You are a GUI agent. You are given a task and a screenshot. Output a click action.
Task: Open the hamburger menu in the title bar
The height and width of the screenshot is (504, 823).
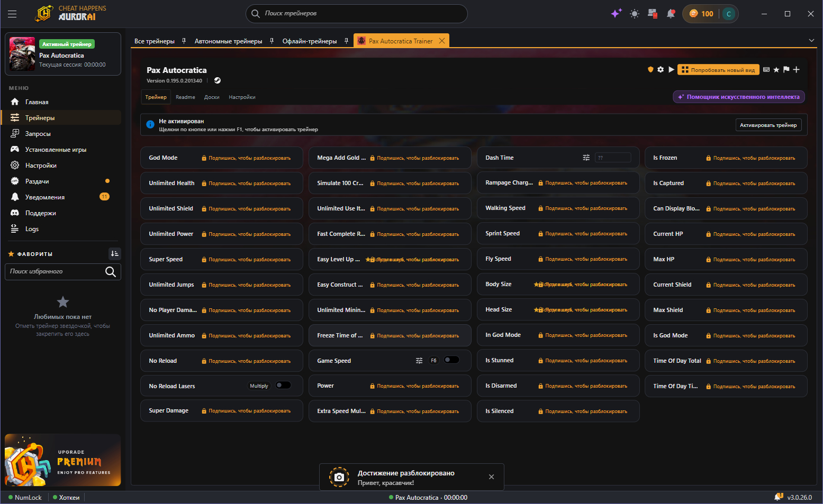12,14
